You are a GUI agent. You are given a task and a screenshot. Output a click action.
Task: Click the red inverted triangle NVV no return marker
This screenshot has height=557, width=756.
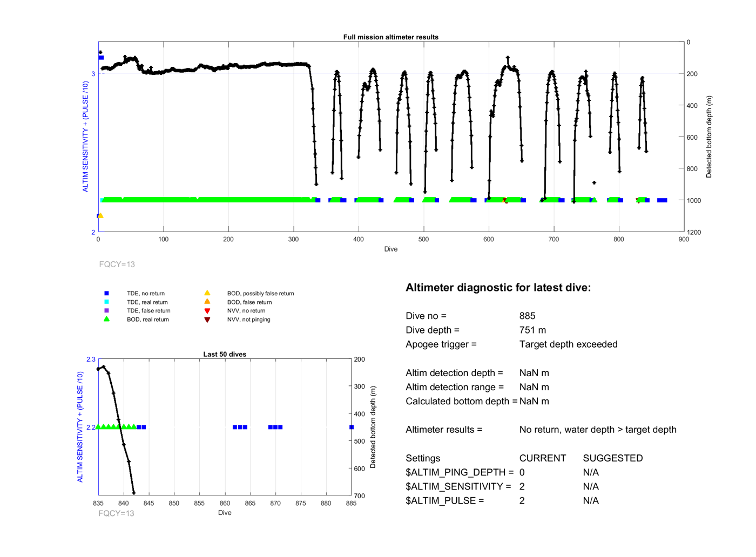[207, 311]
